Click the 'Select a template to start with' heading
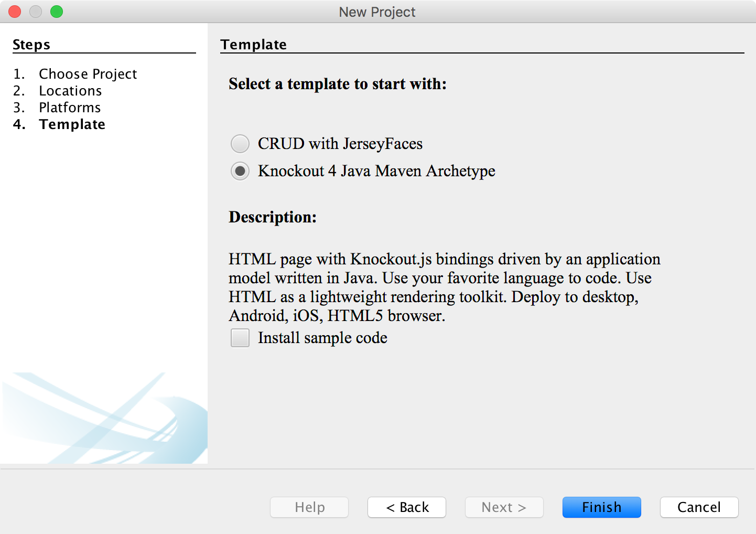 tap(337, 84)
